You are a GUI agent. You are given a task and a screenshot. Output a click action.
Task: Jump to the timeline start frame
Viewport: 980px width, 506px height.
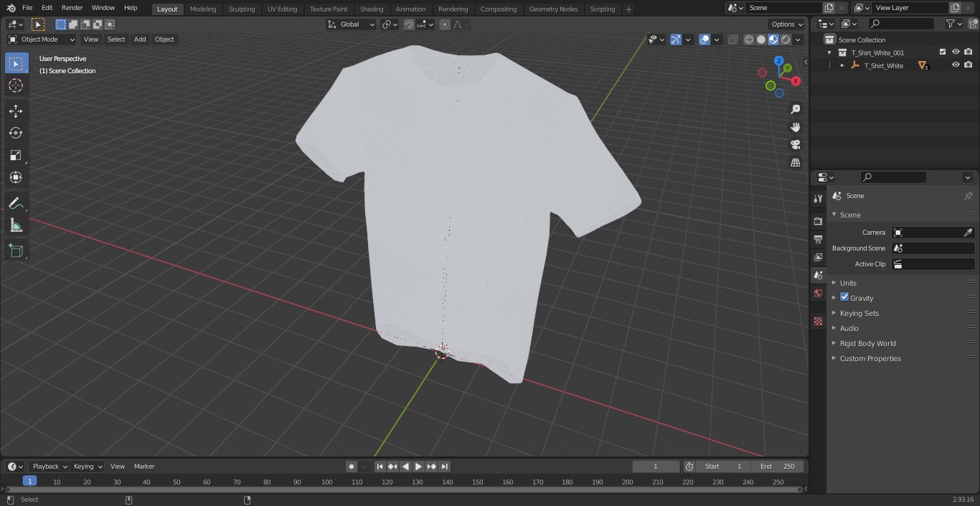tap(380, 467)
